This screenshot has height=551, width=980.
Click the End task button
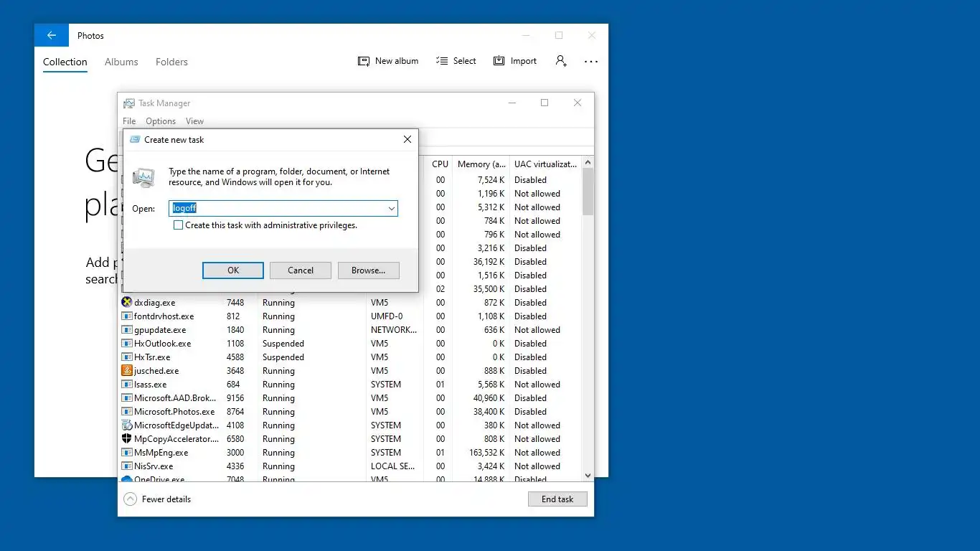click(x=557, y=499)
